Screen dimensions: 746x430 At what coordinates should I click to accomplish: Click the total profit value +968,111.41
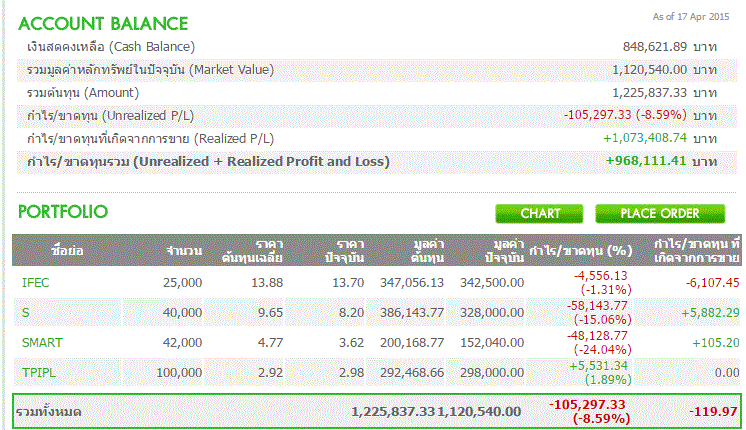point(645,161)
